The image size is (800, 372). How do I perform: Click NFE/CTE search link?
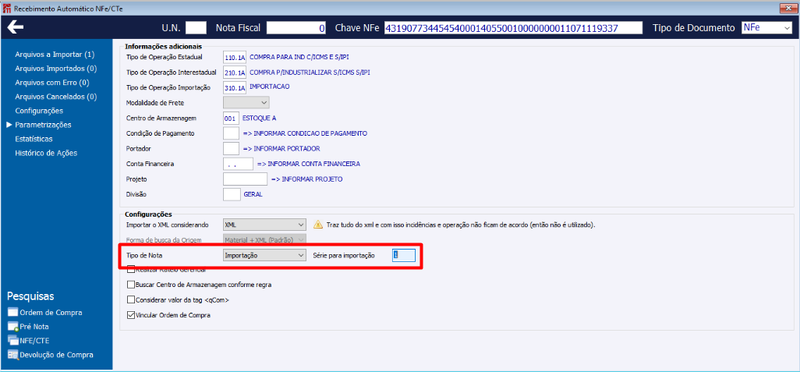[x=34, y=340]
